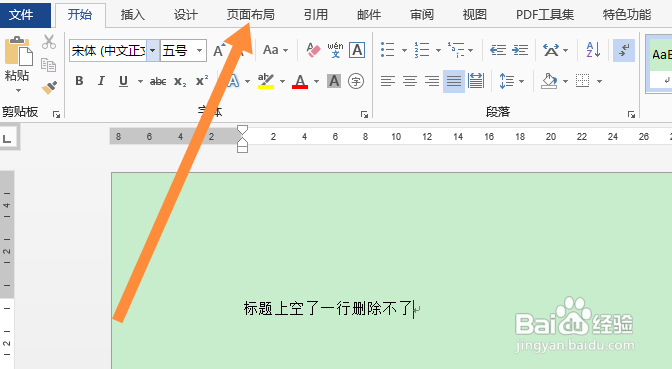This screenshot has height=369, width=672.
Task: Launch the 剪贴板 clipboard pane
Action: [56, 114]
